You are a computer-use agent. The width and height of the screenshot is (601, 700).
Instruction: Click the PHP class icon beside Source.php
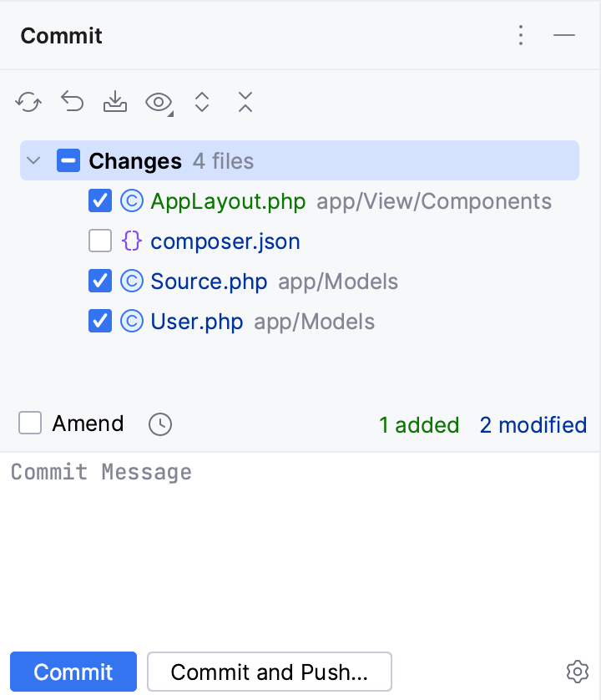coord(133,281)
